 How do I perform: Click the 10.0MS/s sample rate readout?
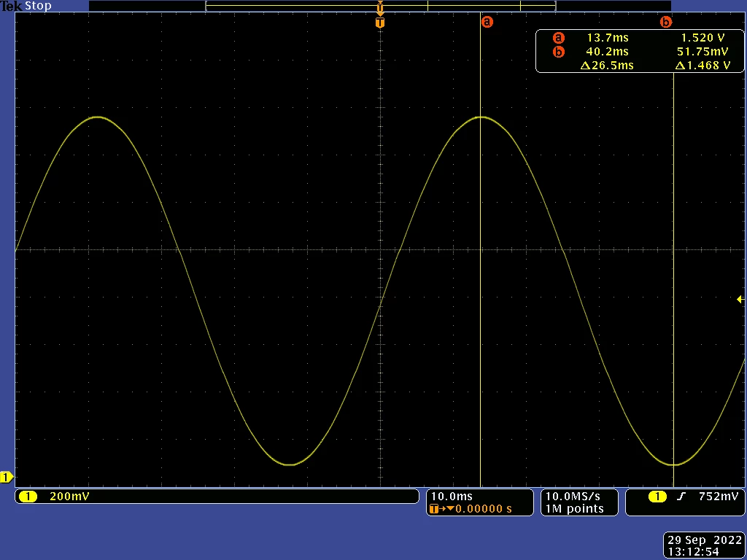[573, 496]
